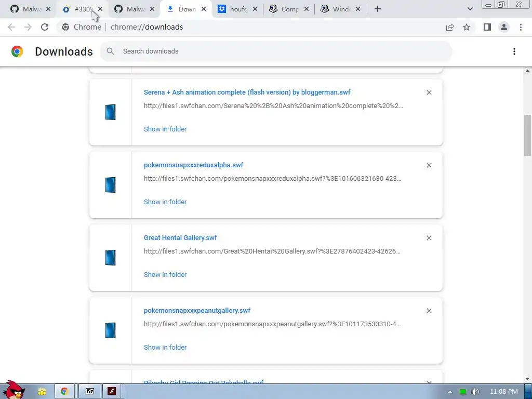
Task: Click the Chrome taskbar icon
Action: [x=64, y=392]
